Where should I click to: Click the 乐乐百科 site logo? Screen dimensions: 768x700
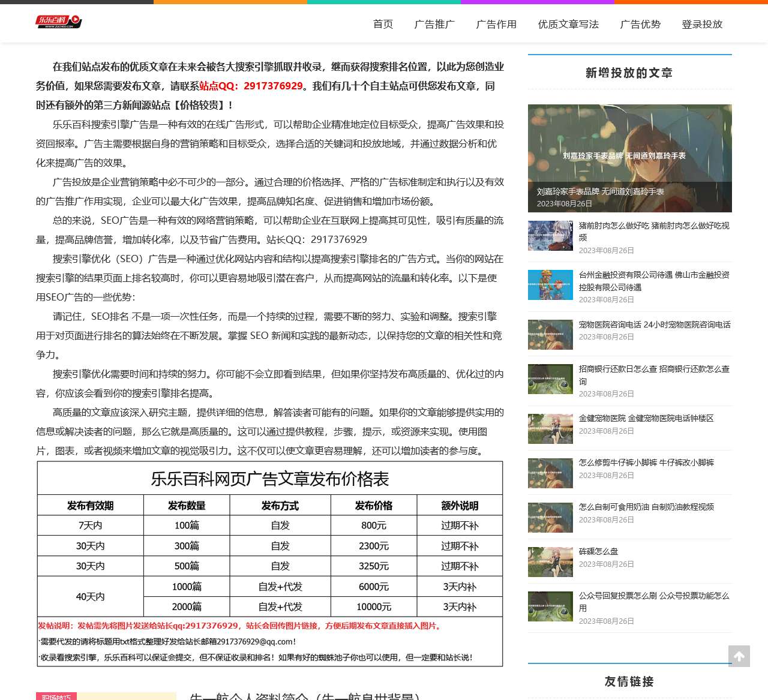coord(58,22)
